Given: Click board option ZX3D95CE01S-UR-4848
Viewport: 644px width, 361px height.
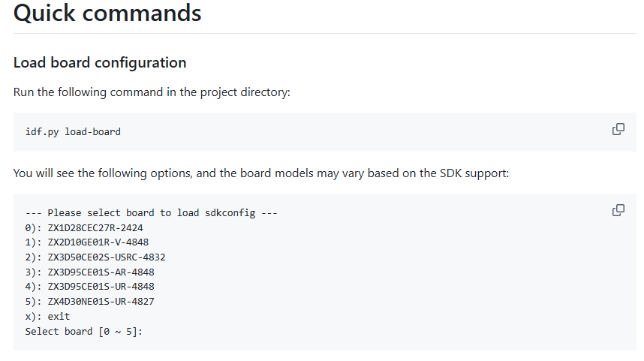Looking at the screenshot, I should pos(101,287).
